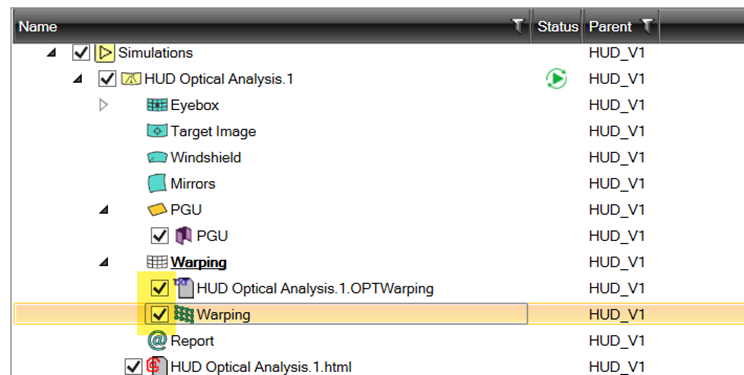Image resolution: width=744 pixels, height=375 pixels.
Task: Click the OPTWarping text file icon
Action: click(184, 288)
